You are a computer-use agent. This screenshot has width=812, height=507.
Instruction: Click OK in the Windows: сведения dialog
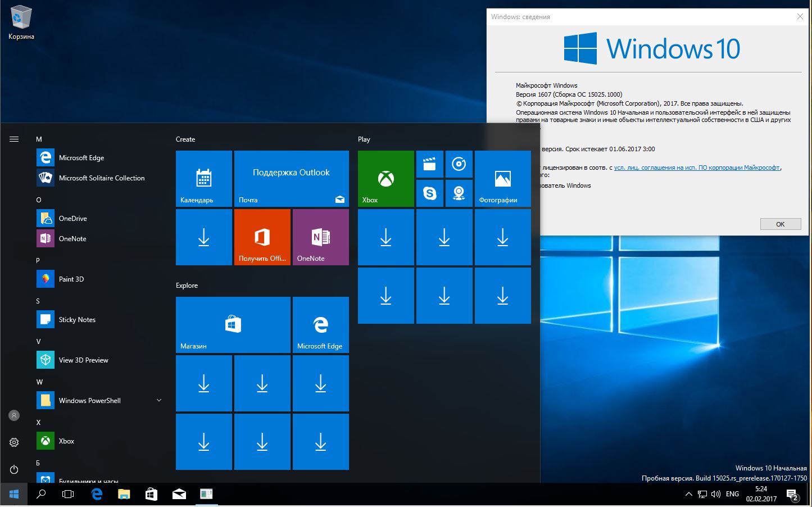pyautogui.click(x=781, y=224)
